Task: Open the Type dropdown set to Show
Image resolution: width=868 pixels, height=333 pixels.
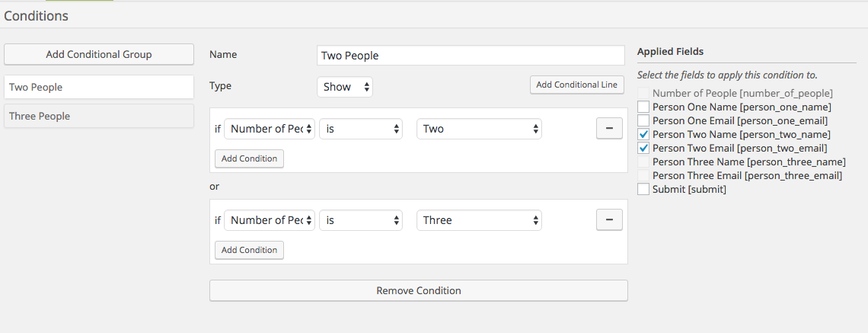Action: tap(345, 87)
